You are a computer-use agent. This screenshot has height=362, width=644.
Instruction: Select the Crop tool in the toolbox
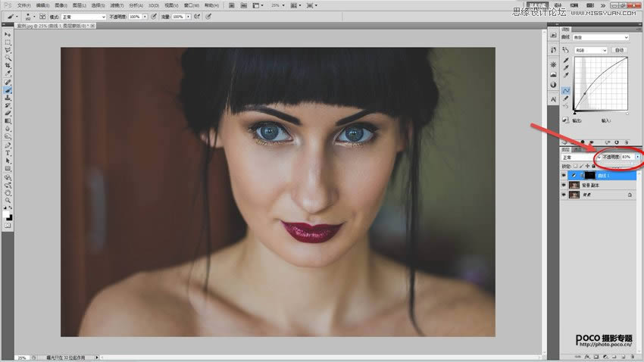click(8, 66)
